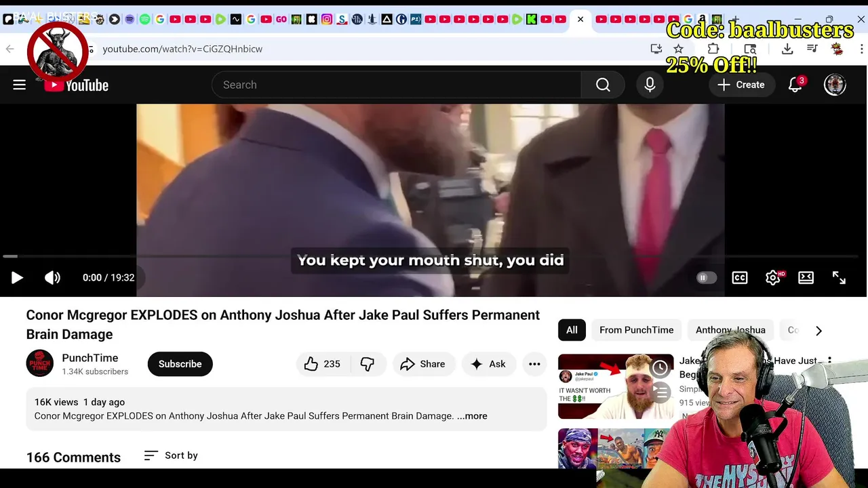This screenshot has height=488, width=868.
Task: Mute the video volume
Action: (x=52, y=277)
